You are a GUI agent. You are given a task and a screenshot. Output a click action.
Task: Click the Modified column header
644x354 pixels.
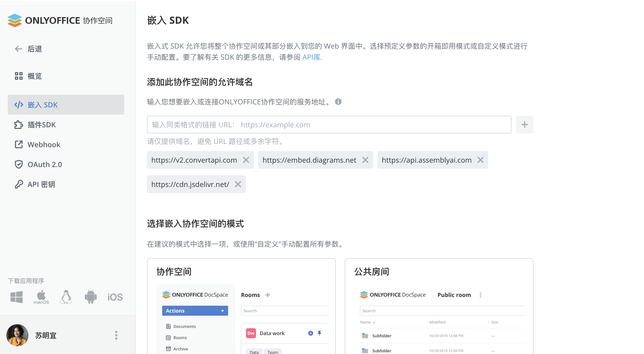(x=437, y=322)
